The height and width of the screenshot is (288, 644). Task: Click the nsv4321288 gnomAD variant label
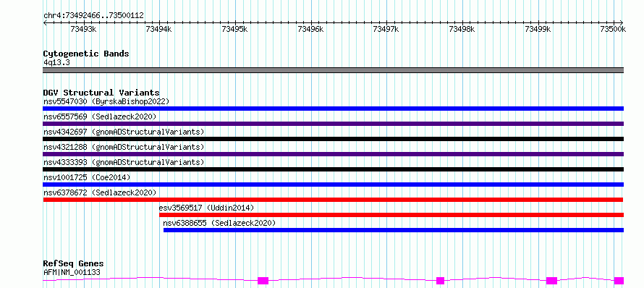124,147
